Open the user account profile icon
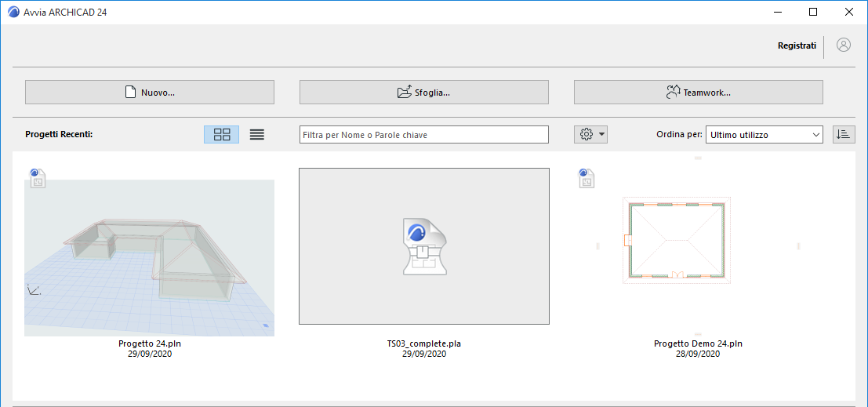The image size is (868, 407). [x=844, y=45]
